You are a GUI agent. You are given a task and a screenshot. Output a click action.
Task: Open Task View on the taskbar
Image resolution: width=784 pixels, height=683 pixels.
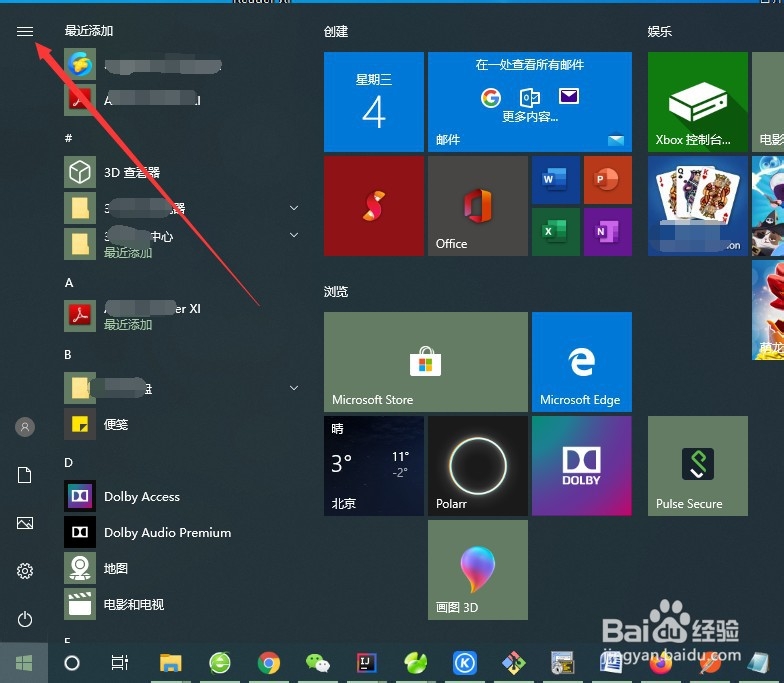[x=120, y=663]
